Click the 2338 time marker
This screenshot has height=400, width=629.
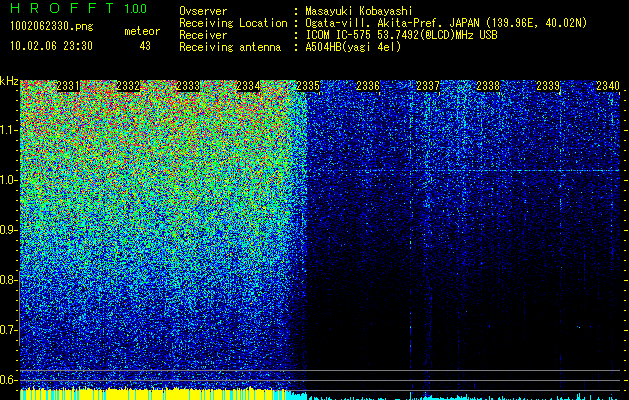(x=488, y=86)
